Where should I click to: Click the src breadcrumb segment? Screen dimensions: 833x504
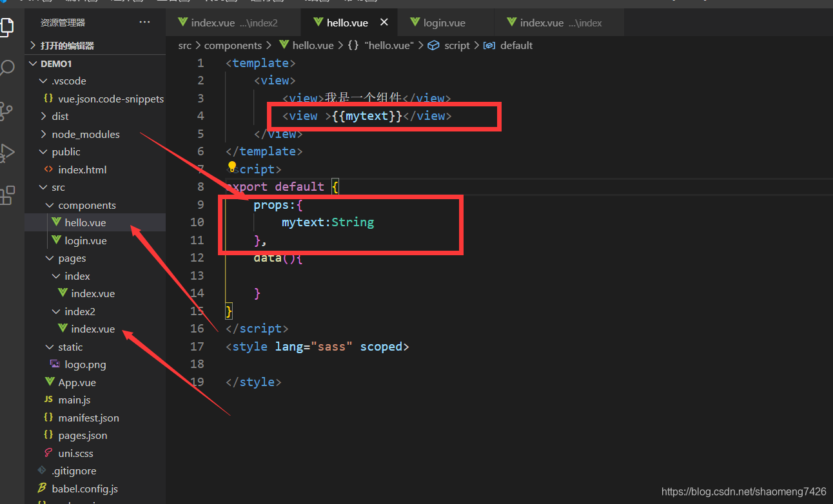tap(185, 46)
